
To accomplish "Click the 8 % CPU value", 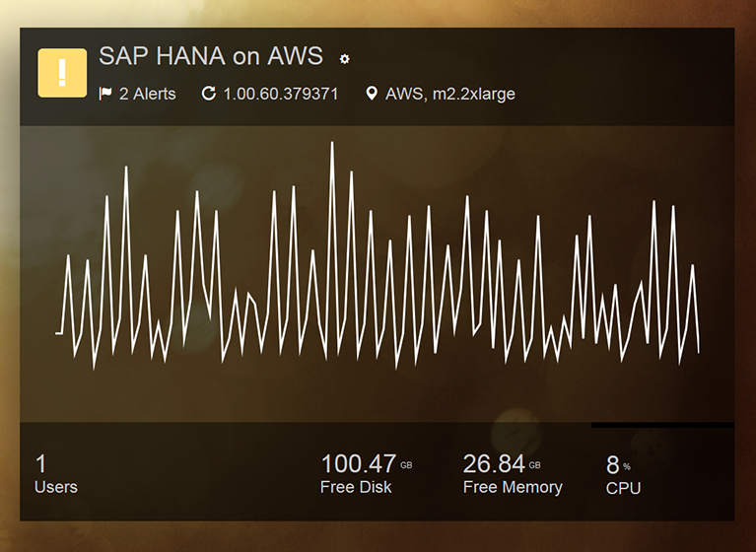I will (614, 464).
